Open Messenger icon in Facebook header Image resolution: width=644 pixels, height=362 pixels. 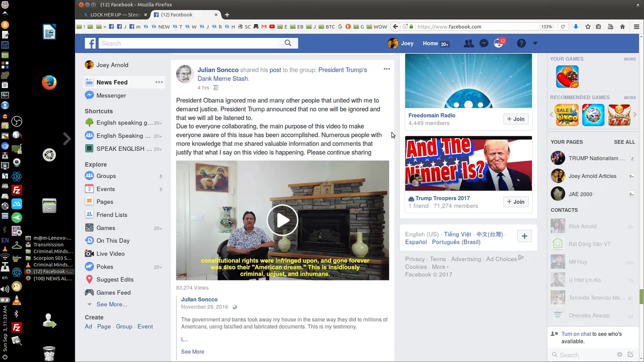click(484, 43)
